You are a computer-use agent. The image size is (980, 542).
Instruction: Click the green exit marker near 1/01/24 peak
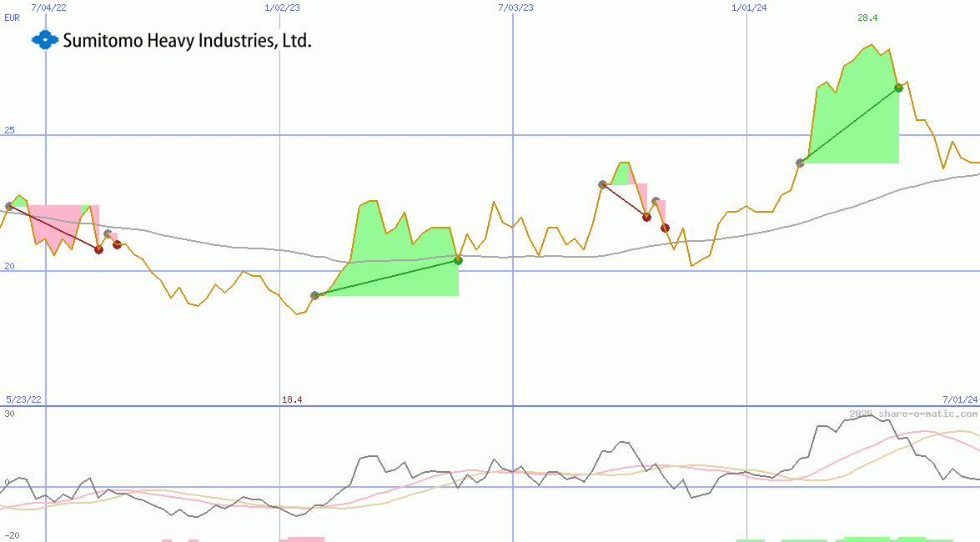coord(899,88)
